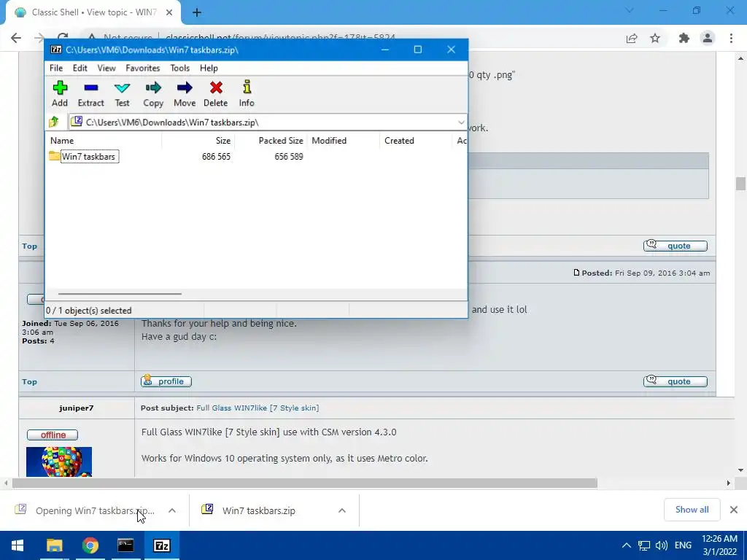Click size value 686 565

point(216,157)
